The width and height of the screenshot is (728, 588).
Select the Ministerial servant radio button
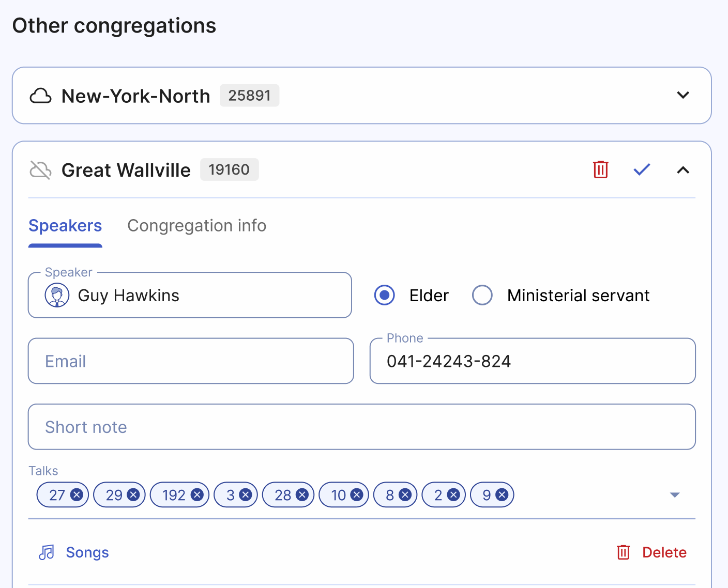pos(482,295)
